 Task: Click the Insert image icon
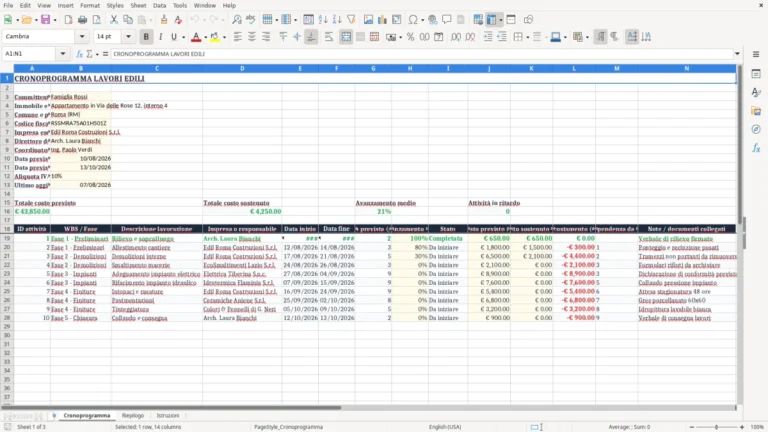(x=368, y=20)
